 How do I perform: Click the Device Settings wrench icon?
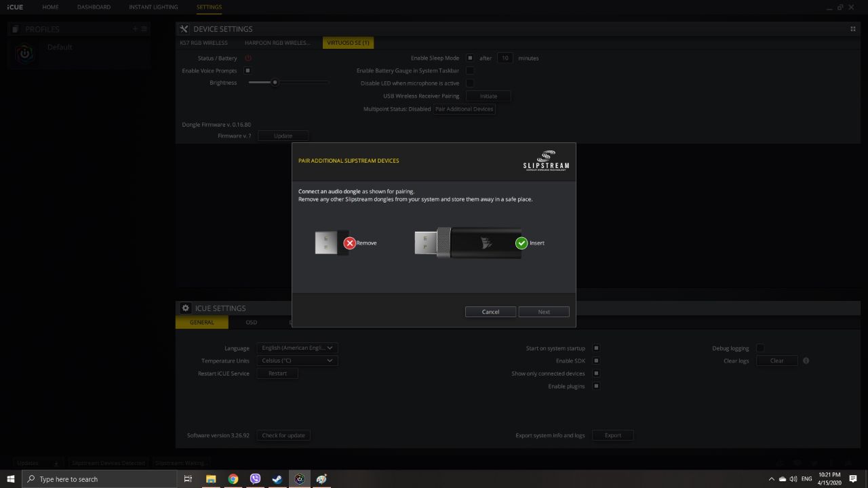tap(184, 29)
